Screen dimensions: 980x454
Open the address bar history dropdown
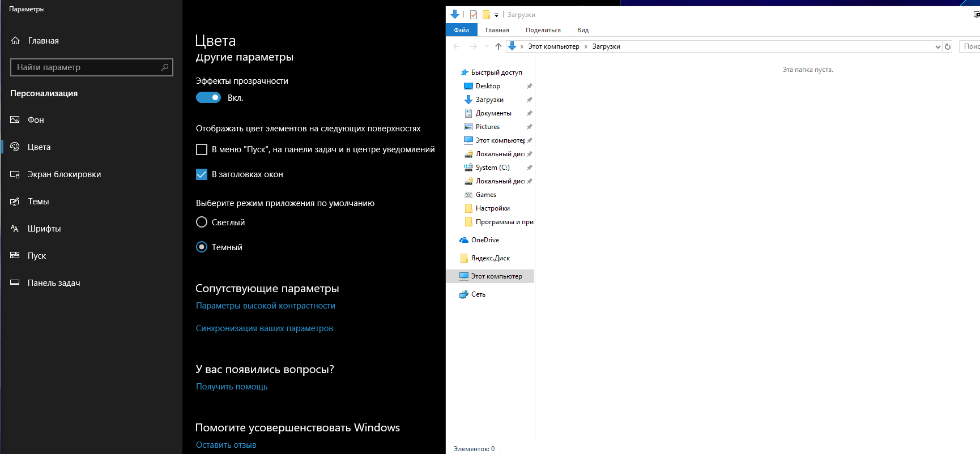938,47
